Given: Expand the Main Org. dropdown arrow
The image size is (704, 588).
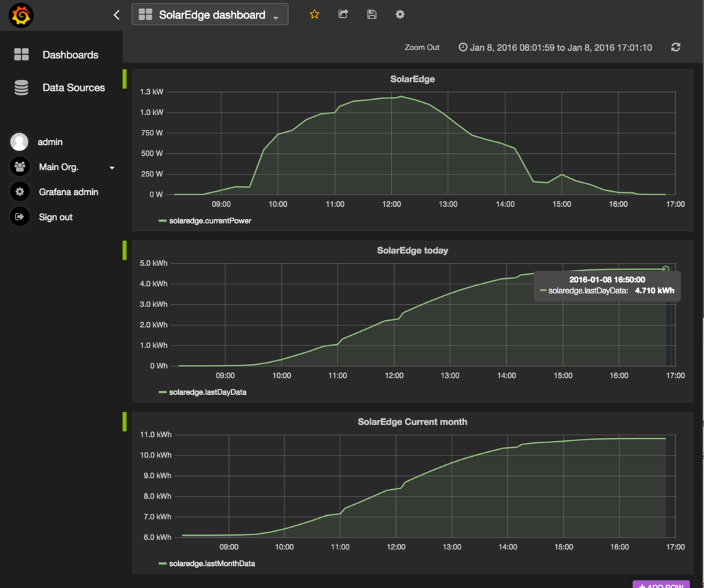Looking at the screenshot, I should click(112, 168).
